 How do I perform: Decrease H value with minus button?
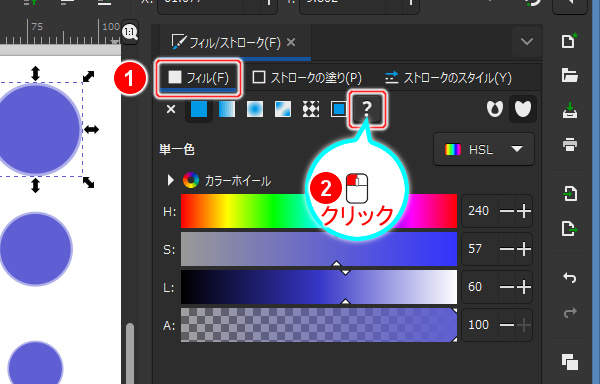507,211
